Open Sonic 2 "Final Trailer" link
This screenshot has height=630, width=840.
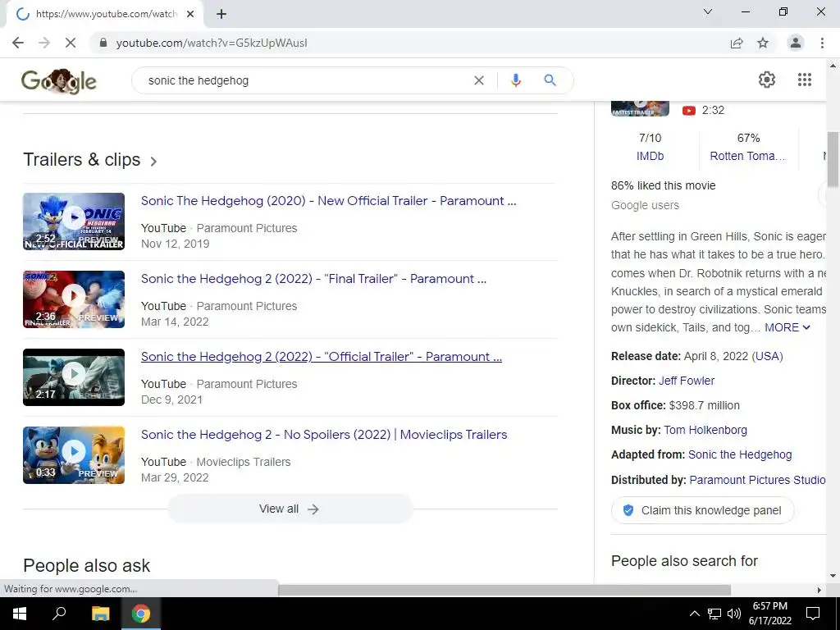click(313, 279)
